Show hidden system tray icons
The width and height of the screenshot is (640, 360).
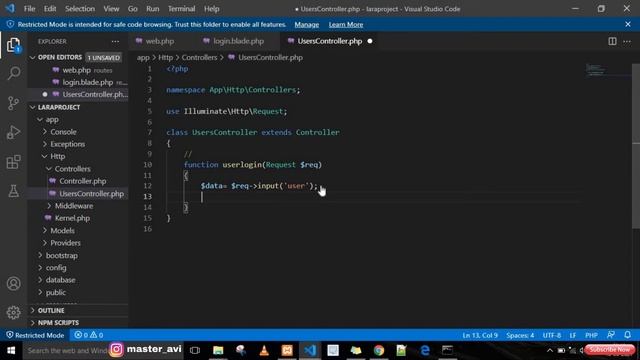point(550,350)
